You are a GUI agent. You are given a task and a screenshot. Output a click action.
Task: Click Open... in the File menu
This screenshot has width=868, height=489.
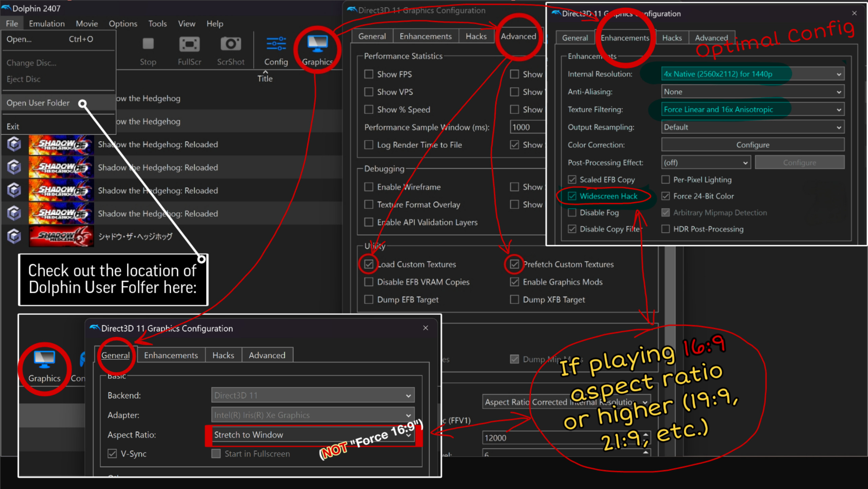click(19, 39)
